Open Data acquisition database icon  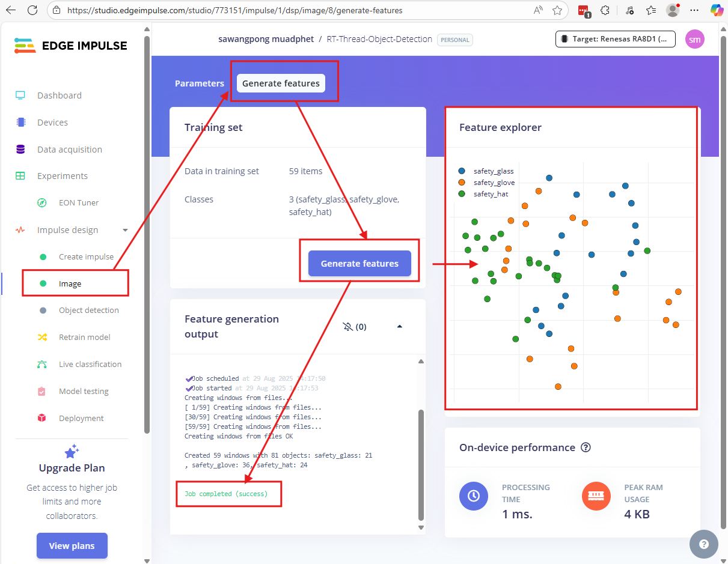tap(20, 150)
